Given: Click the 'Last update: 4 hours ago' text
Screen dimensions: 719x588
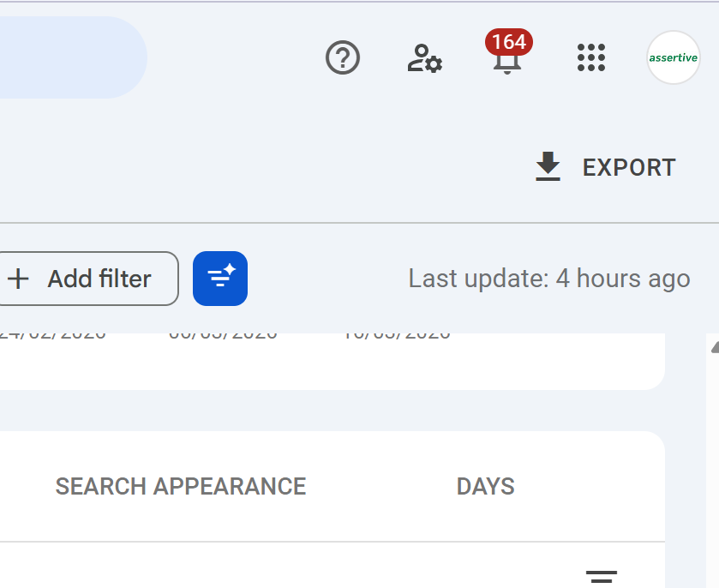Looking at the screenshot, I should point(548,279).
